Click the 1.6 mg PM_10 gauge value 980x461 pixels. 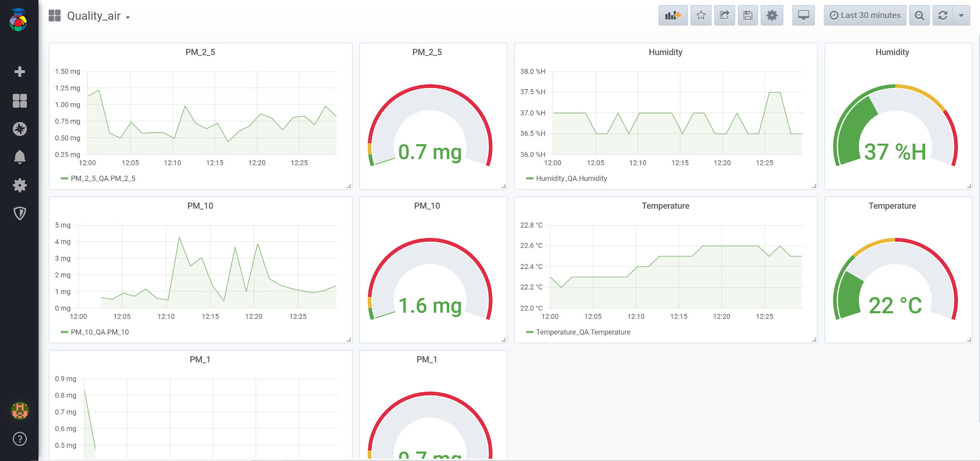tap(430, 306)
